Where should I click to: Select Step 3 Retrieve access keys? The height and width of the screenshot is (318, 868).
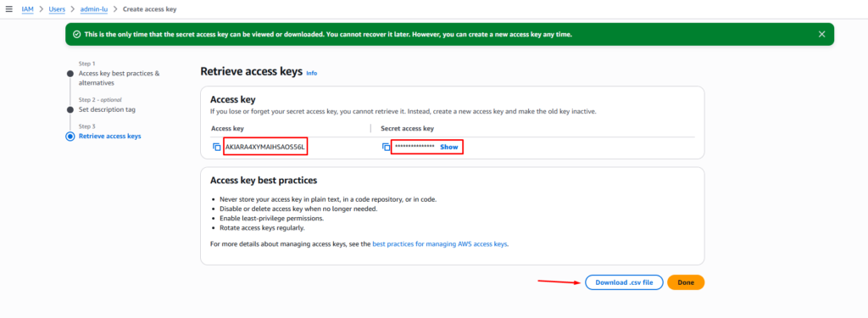pyautogui.click(x=109, y=137)
